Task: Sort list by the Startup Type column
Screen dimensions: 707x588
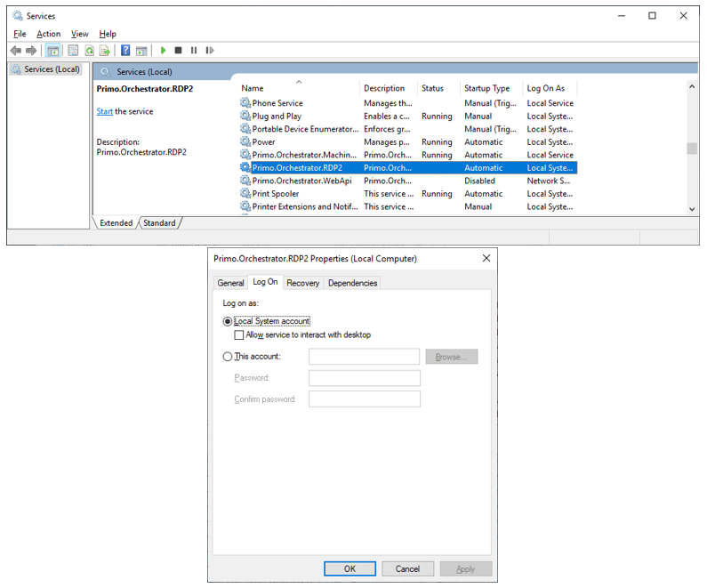Action: (486, 88)
